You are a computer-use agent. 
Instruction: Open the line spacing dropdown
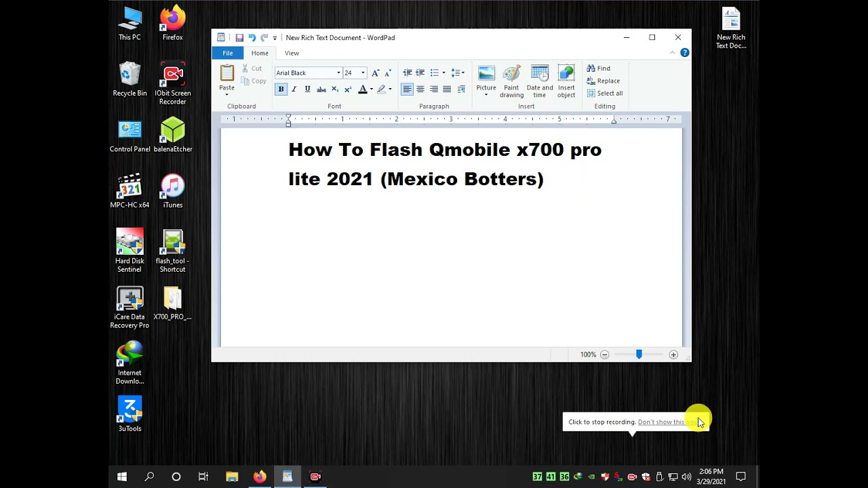click(x=458, y=73)
